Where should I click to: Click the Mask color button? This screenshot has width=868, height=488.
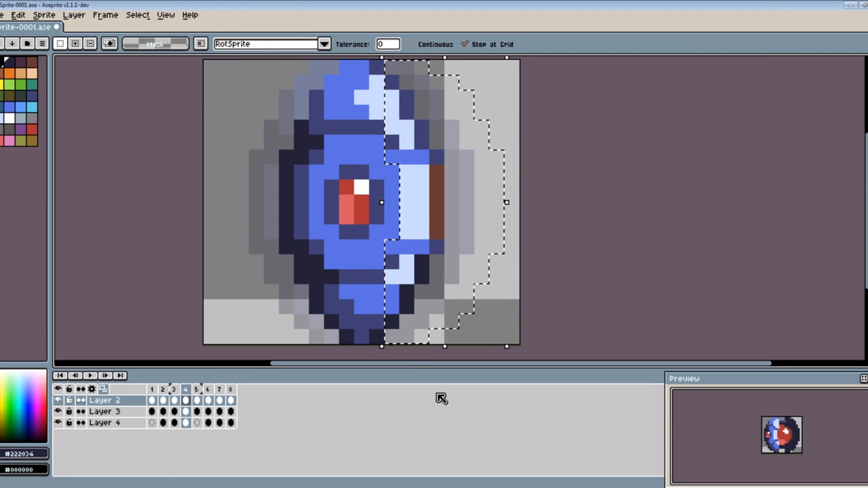pos(156,44)
